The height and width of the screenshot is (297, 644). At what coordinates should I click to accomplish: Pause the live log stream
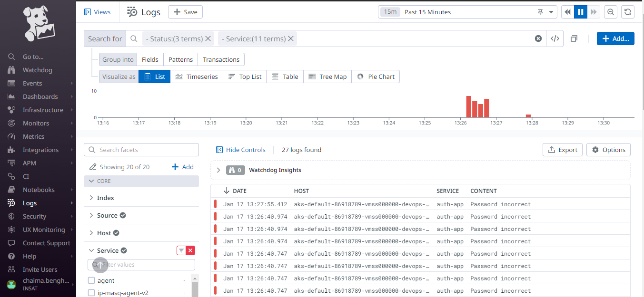pyautogui.click(x=580, y=12)
